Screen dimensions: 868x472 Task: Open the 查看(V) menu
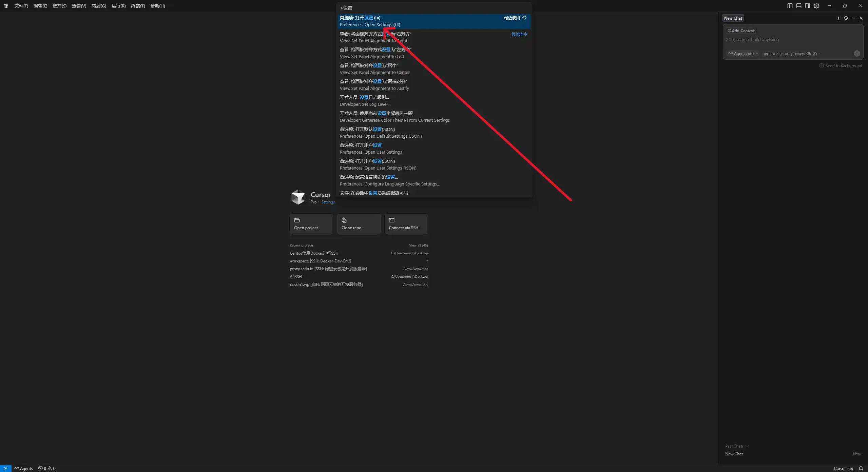tap(79, 6)
